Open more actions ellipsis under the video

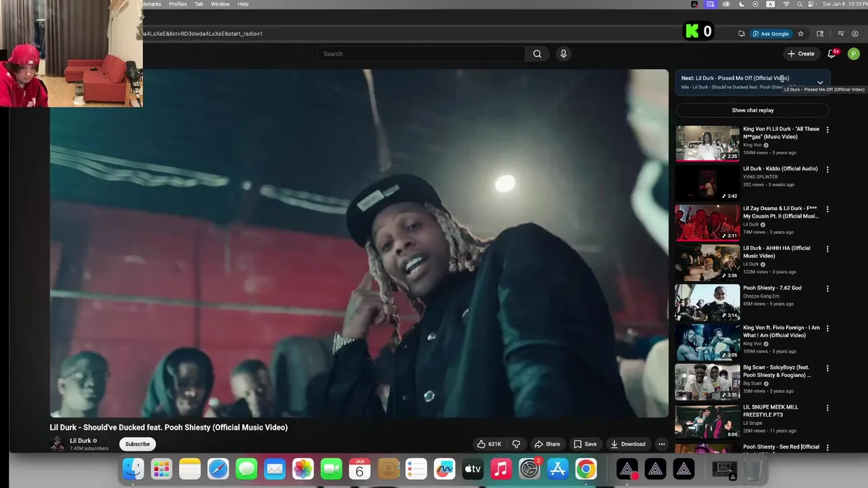click(x=661, y=444)
